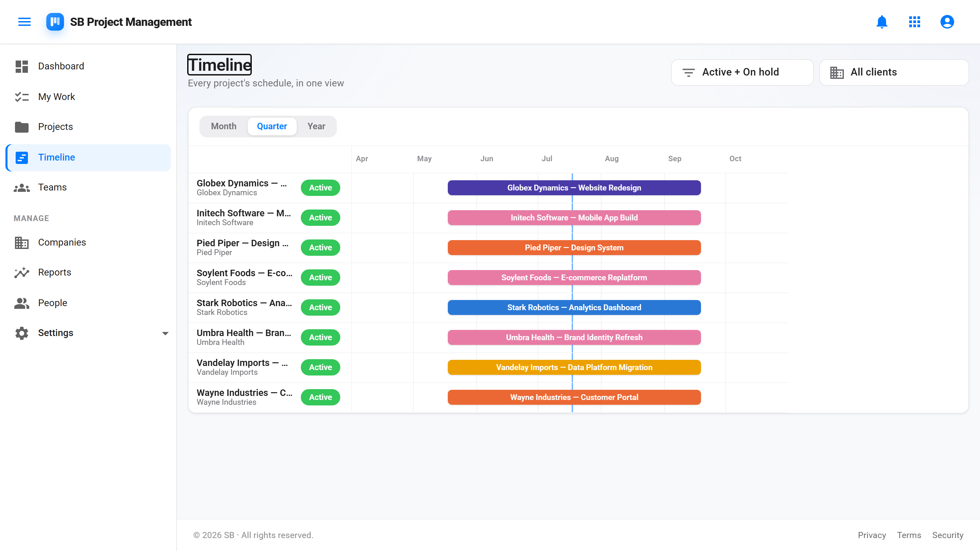980x551 pixels.
Task: Click the Active badge for Stark Robotics
Action: (x=320, y=307)
